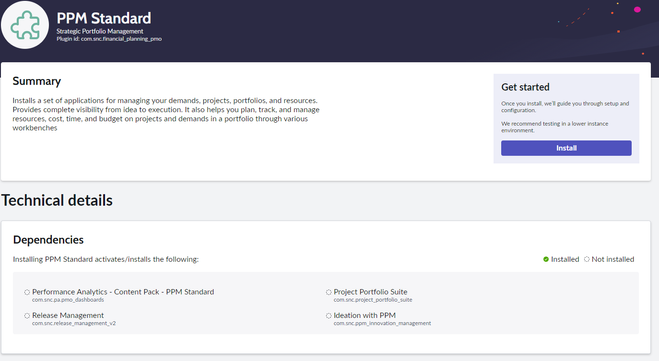Click plugin id com.snc.project_portfolio_suite
Image resolution: width=659 pixels, height=361 pixels.
[373, 300]
